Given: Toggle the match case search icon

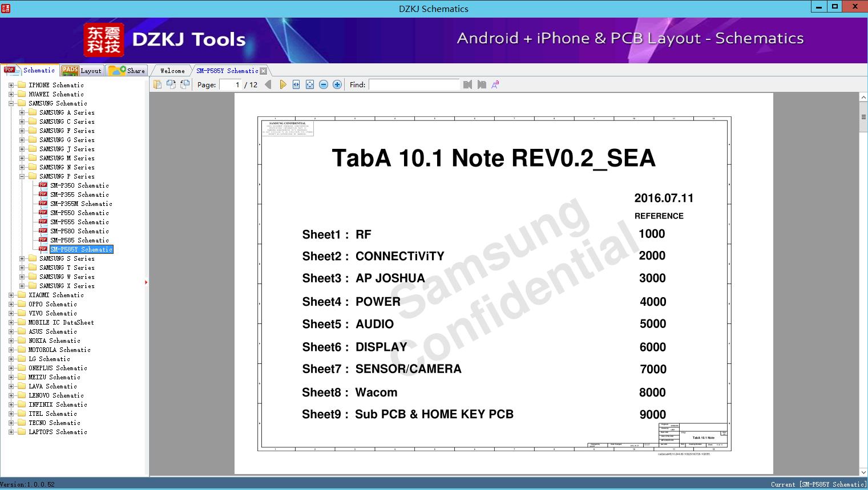Looking at the screenshot, I should tap(495, 84).
